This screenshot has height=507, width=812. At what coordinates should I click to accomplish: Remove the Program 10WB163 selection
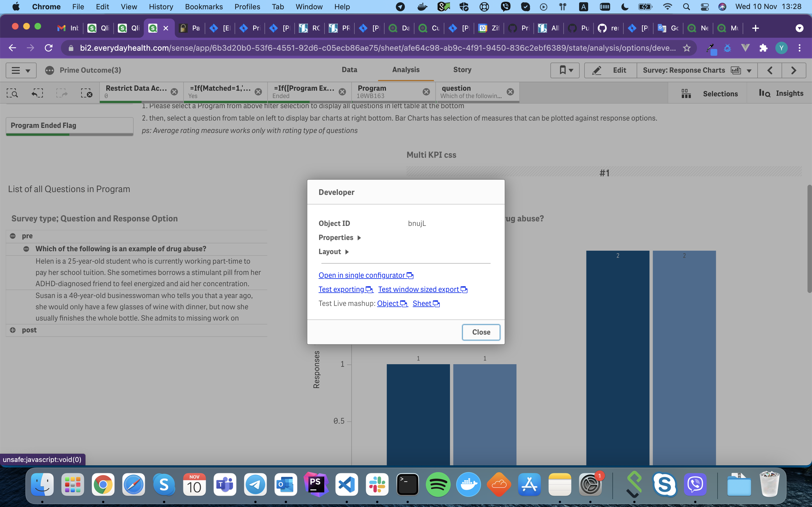(x=426, y=92)
